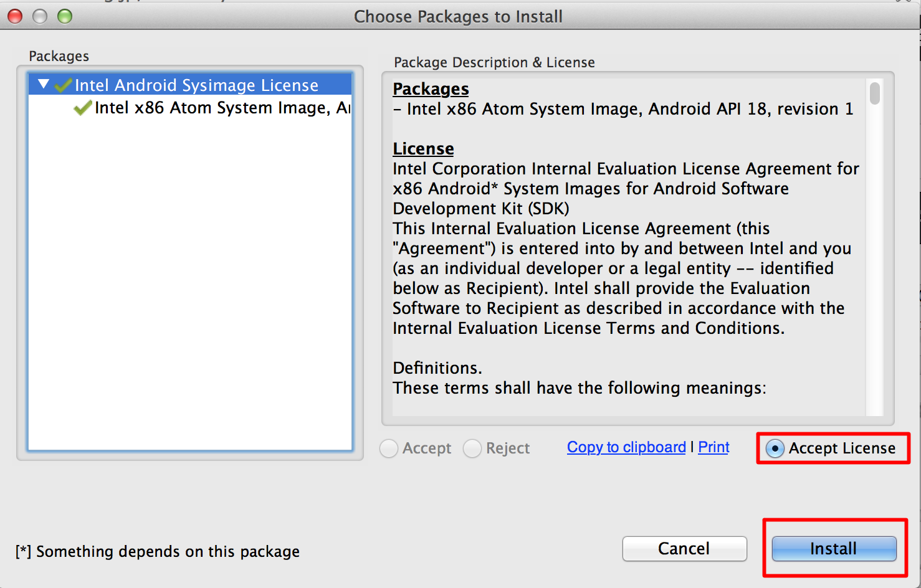The width and height of the screenshot is (921, 588).
Task: Click the license text scrollbar thumb
Action: (875, 93)
